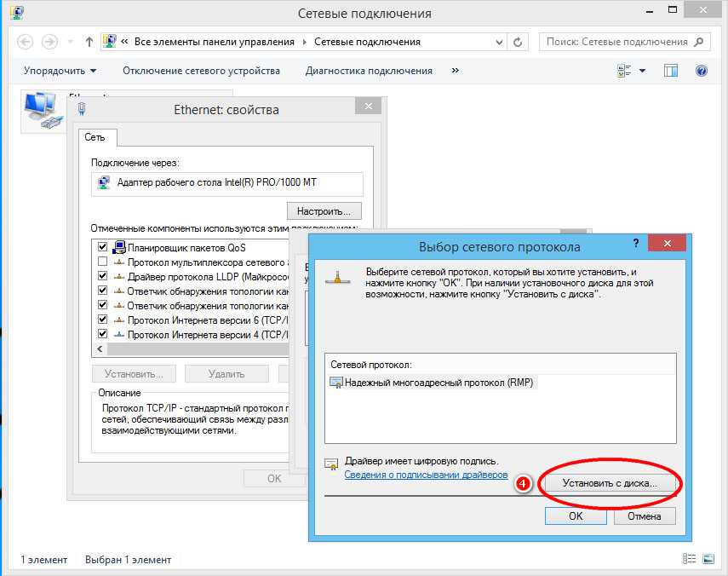The image size is (728, 576).
Task: Click the change view icon in the toolbar
Action: (x=625, y=71)
